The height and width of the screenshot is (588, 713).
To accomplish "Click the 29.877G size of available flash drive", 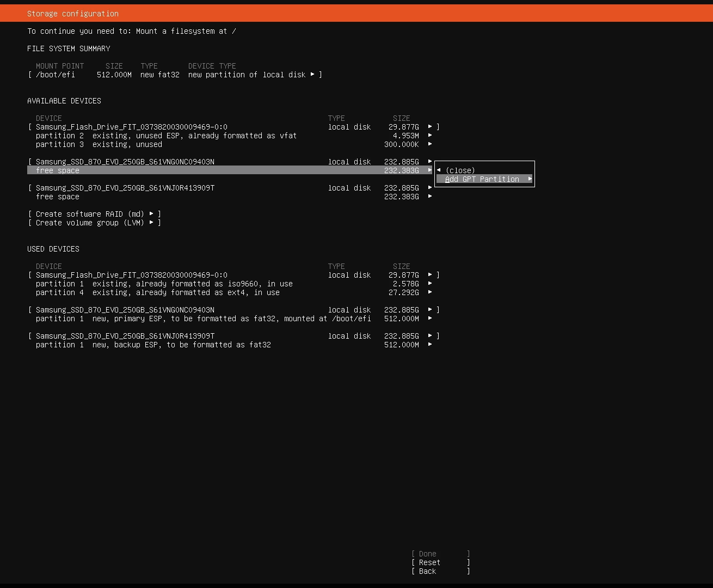I will 404,127.
